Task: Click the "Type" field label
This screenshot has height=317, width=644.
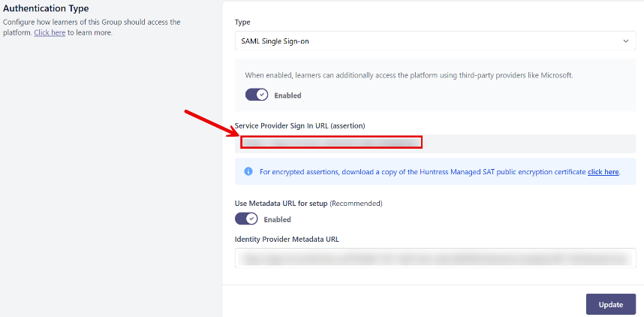Action: 242,23
